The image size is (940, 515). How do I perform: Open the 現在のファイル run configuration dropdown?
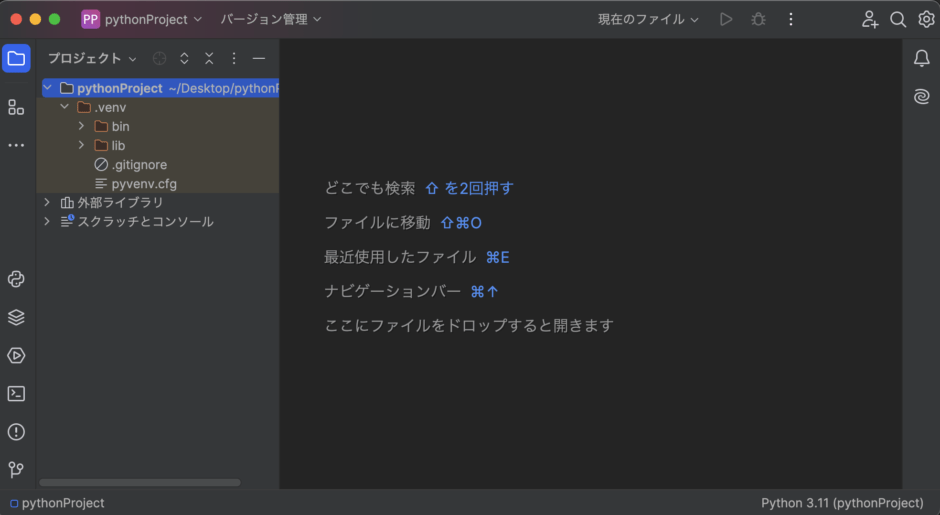(648, 19)
